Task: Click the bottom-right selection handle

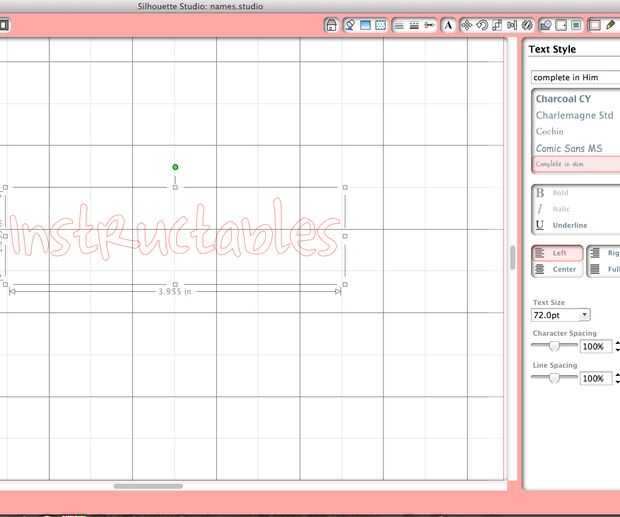Action: pyautogui.click(x=345, y=284)
